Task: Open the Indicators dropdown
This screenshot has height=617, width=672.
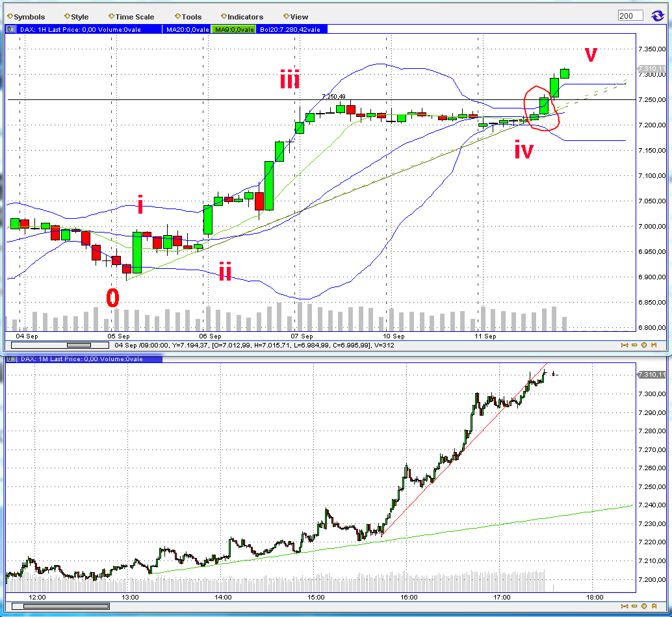Action: click(241, 17)
